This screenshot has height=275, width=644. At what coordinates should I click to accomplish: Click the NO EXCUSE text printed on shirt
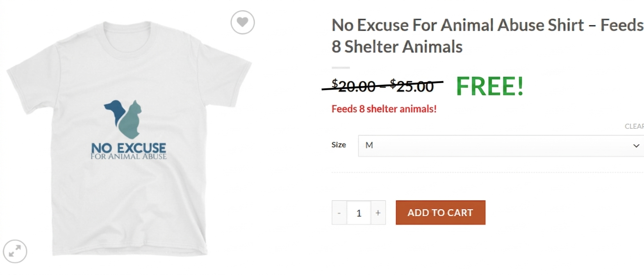click(x=128, y=147)
